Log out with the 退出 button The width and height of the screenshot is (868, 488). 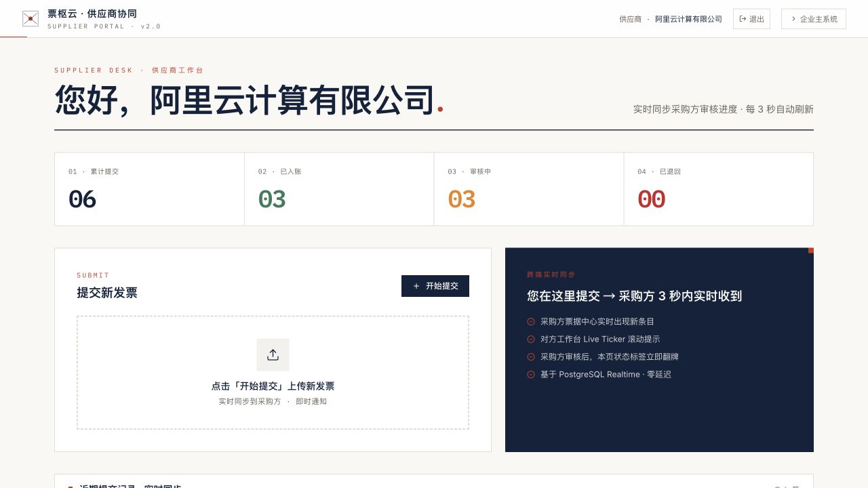[751, 19]
